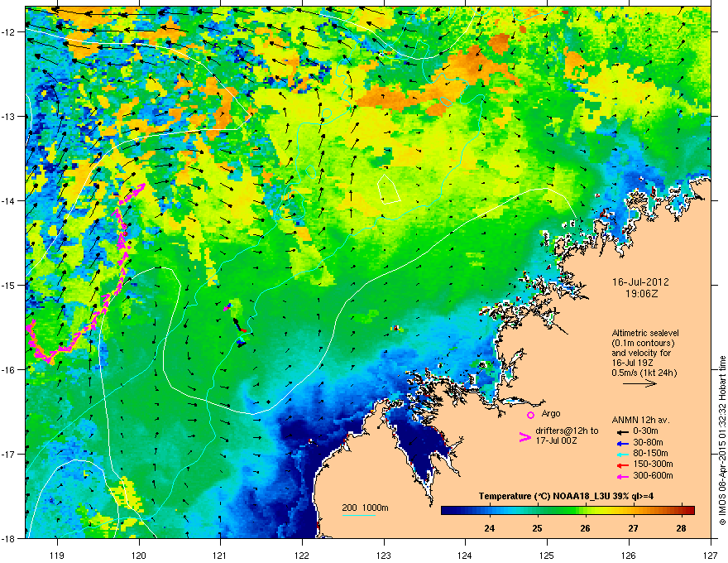Click the '30-80m' depth label
The width and height of the screenshot is (728, 563).
pyautogui.click(x=648, y=442)
